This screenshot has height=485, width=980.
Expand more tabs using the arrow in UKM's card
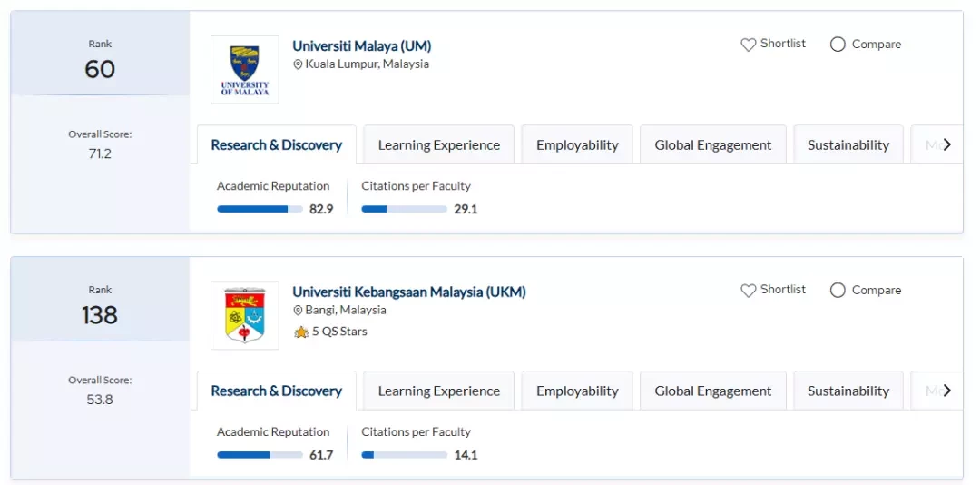[946, 391]
